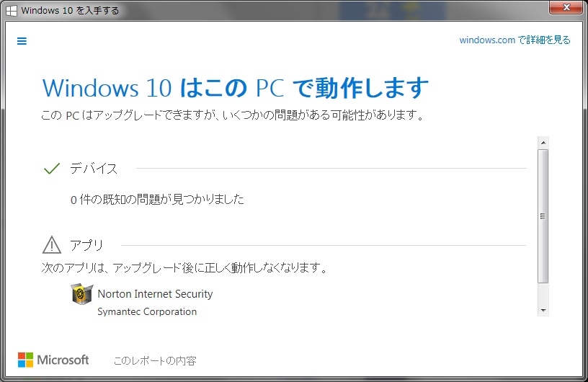Click the warning triangle next to アプリ
Screen dimensions: 588x382
pyautogui.click(x=51, y=244)
